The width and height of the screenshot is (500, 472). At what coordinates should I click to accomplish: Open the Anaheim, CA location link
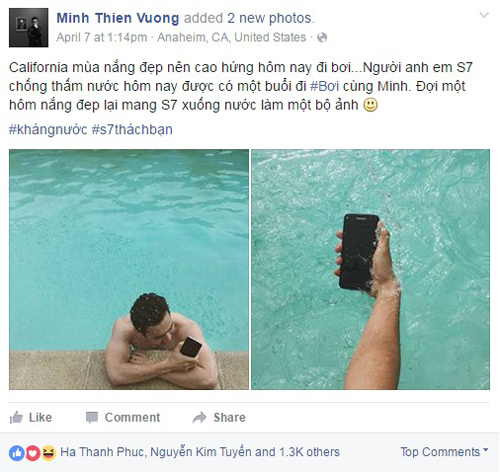click(x=232, y=37)
